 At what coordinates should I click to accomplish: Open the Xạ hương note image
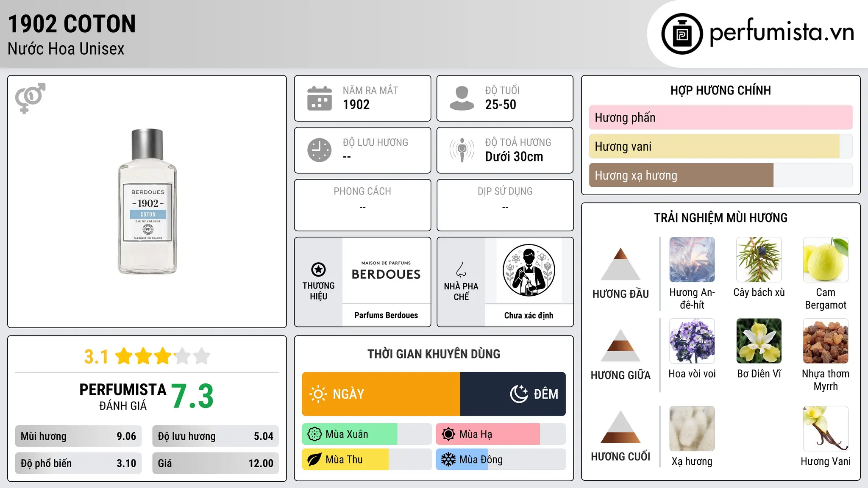tap(692, 429)
